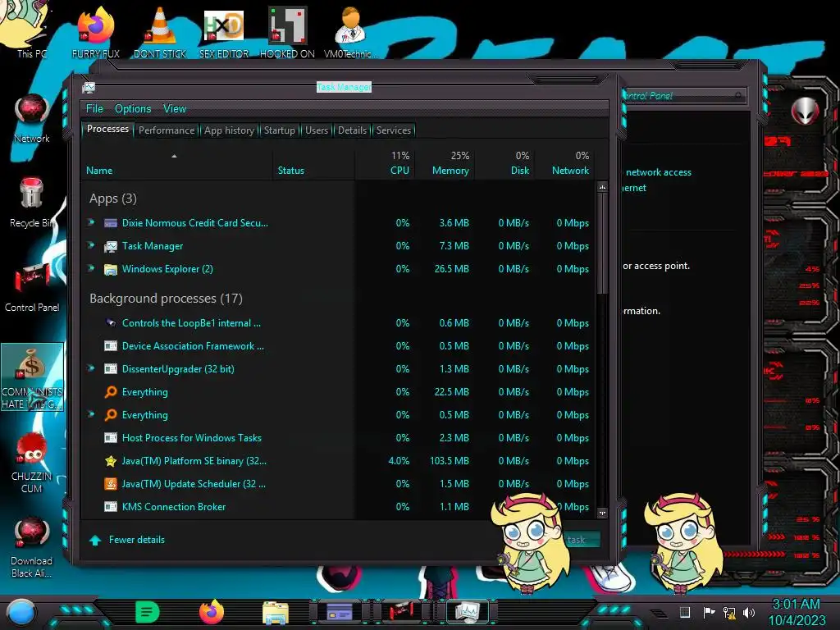840x630 pixels.
Task: Open the taskbar clock showing 3:01 AM
Action: click(x=797, y=612)
